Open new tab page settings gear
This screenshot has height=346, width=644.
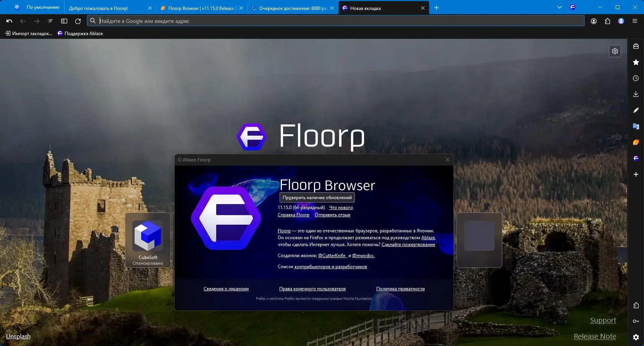coord(615,51)
